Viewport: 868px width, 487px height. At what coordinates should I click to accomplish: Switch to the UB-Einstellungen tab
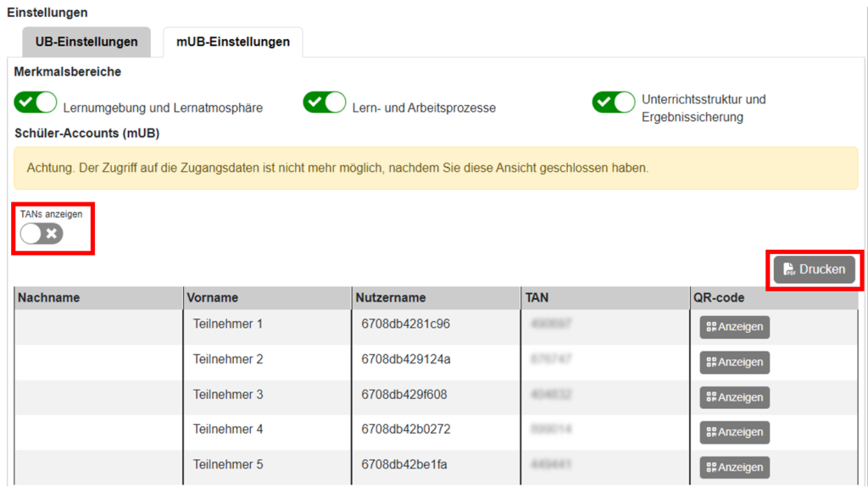click(86, 42)
